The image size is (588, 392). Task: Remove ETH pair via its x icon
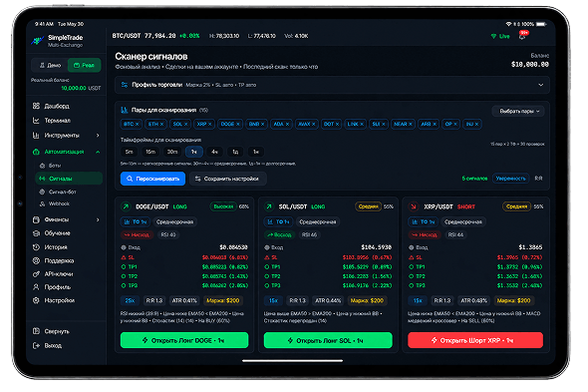tap(162, 124)
